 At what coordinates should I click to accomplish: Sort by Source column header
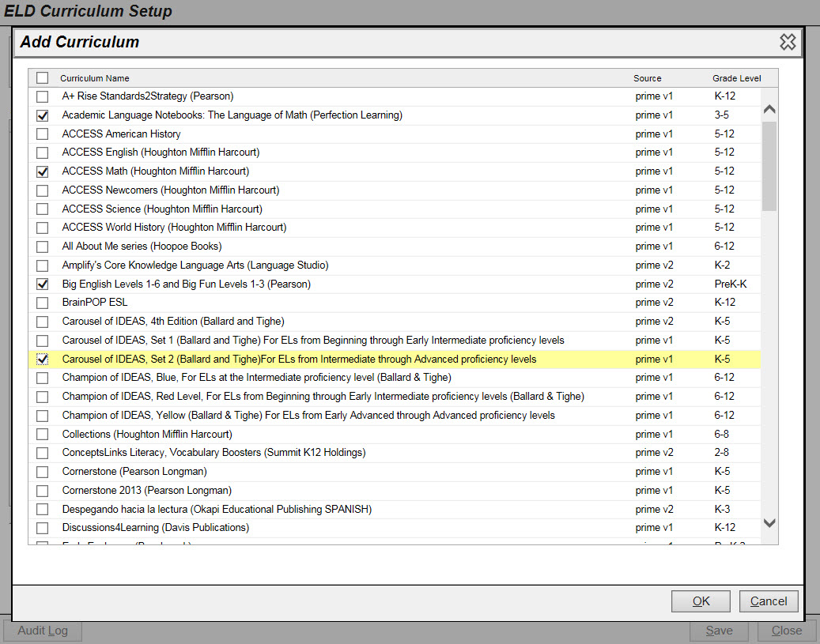(x=648, y=78)
